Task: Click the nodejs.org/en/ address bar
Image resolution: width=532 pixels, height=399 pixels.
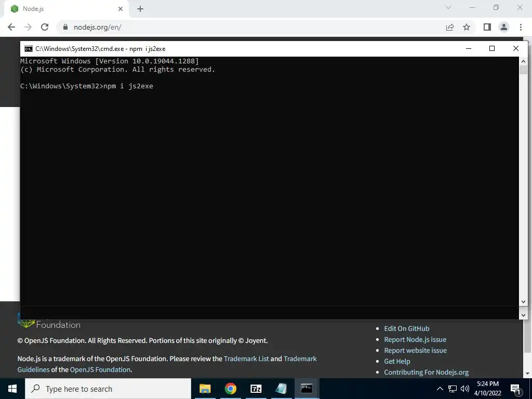Action: [251, 27]
